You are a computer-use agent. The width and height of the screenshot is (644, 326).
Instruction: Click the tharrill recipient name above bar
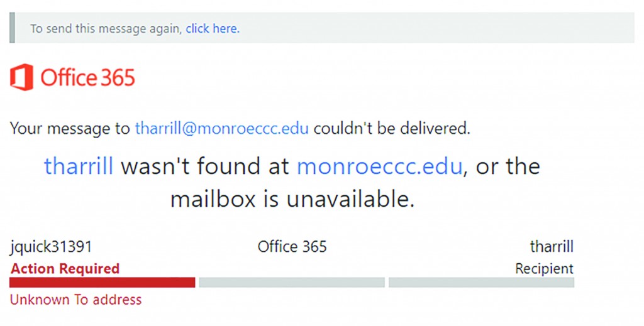pos(552,246)
